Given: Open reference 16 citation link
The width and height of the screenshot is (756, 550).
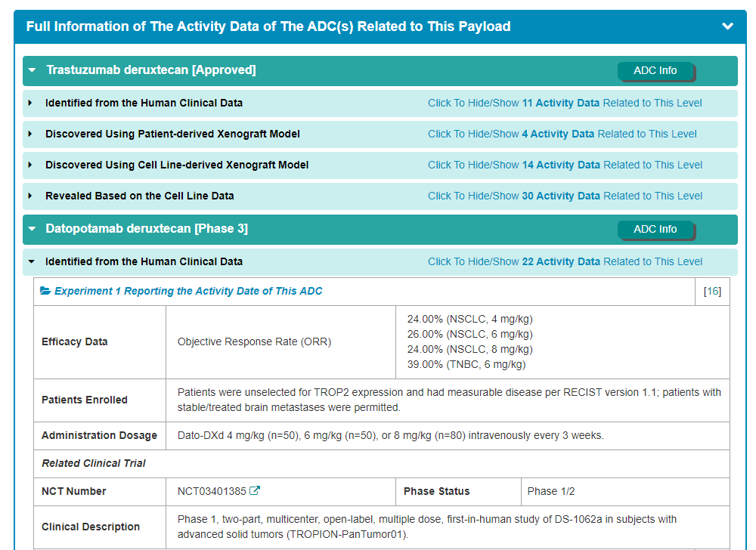Looking at the screenshot, I should click(x=712, y=291).
